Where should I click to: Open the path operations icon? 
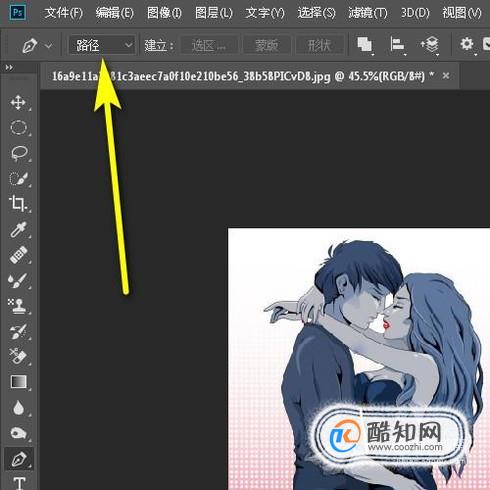[365, 45]
